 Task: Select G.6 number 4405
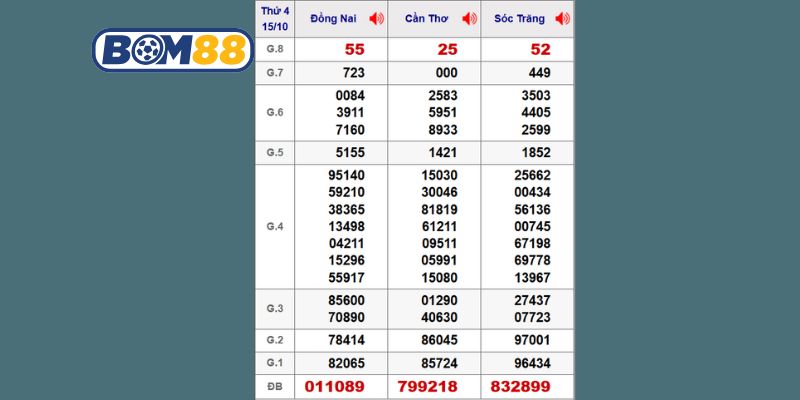coord(536,113)
